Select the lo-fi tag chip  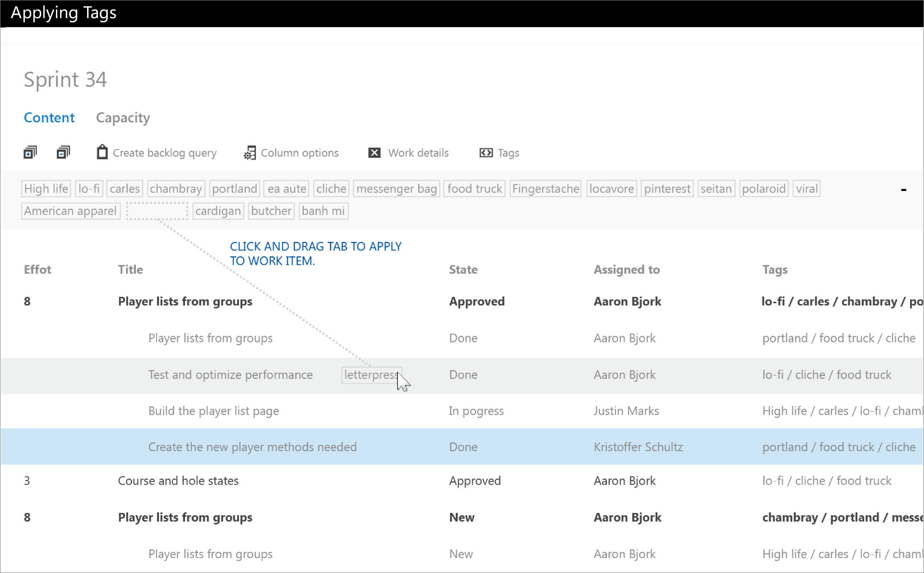pos(89,189)
